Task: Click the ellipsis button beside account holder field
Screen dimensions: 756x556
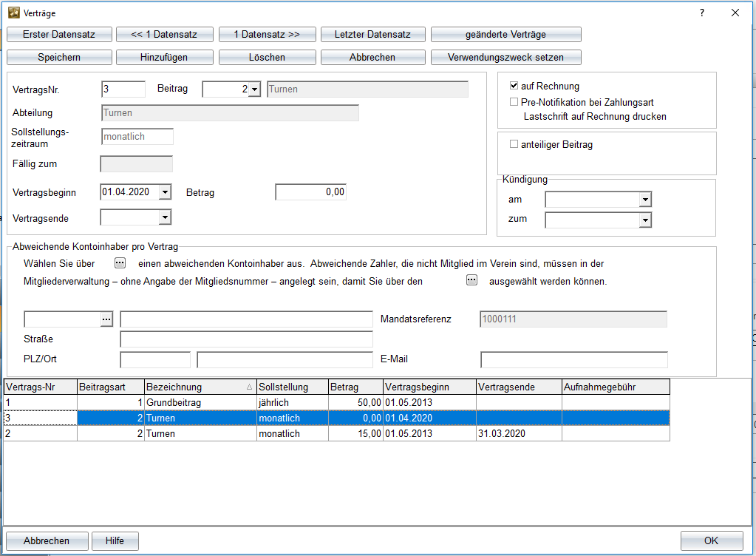Action: click(107, 319)
